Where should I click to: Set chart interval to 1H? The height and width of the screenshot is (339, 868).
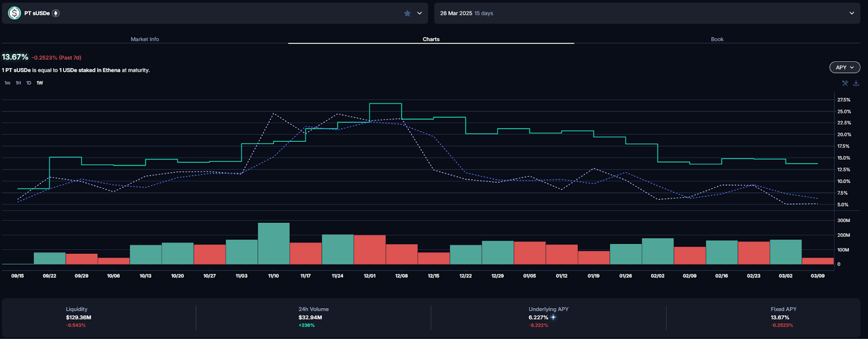point(18,83)
